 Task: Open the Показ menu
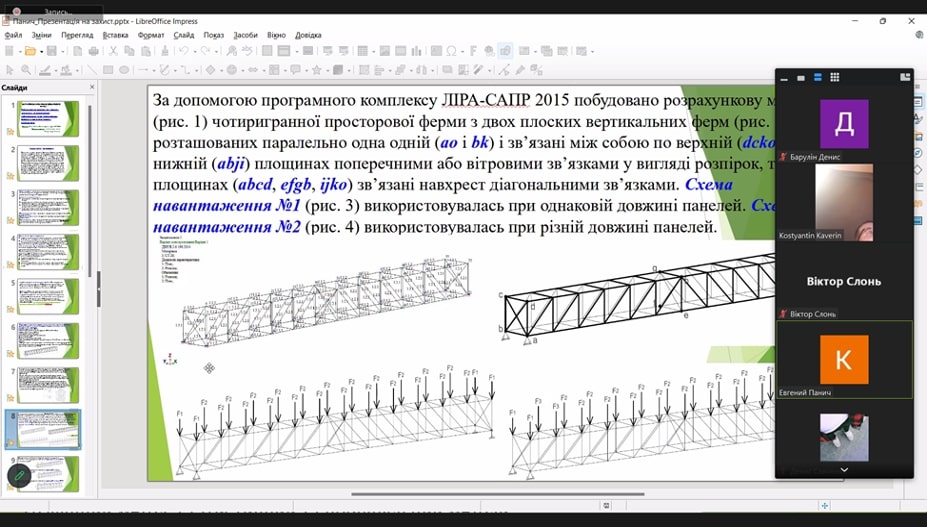213,35
